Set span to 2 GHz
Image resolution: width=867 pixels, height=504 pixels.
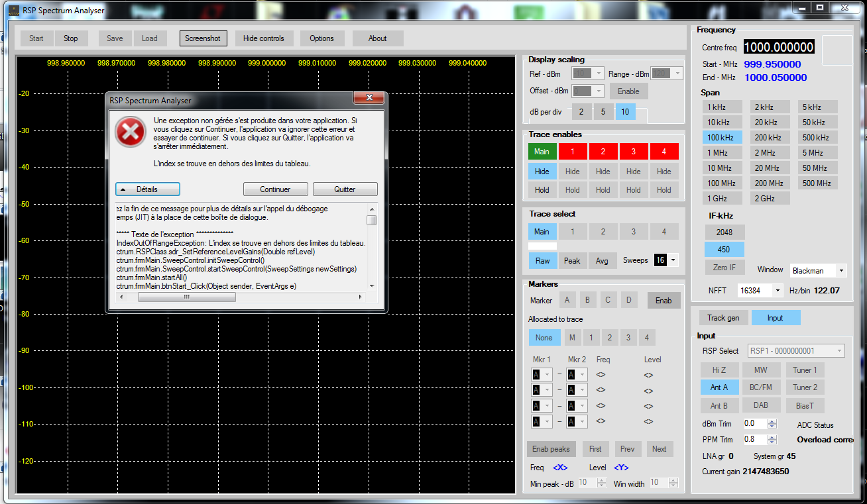click(x=769, y=199)
